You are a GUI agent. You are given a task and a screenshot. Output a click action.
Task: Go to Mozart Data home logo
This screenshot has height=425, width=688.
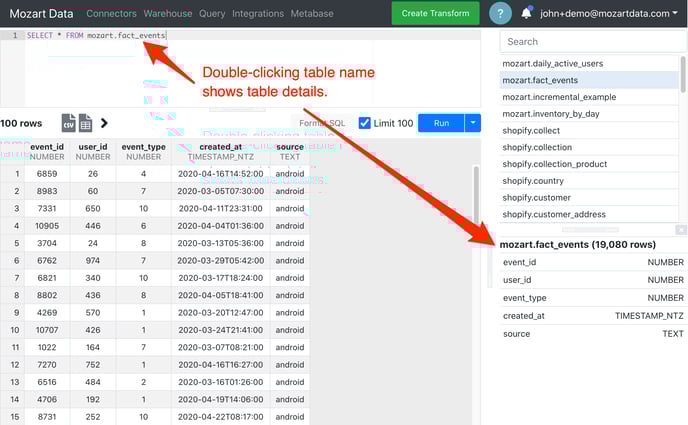click(x=41, y=14)
